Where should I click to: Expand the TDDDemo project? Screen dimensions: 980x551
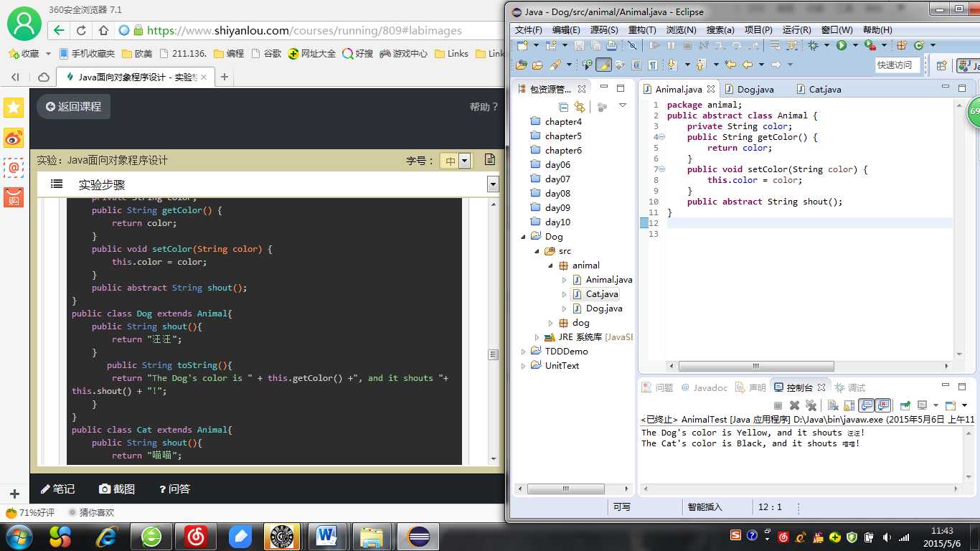[x=524, y=352]
